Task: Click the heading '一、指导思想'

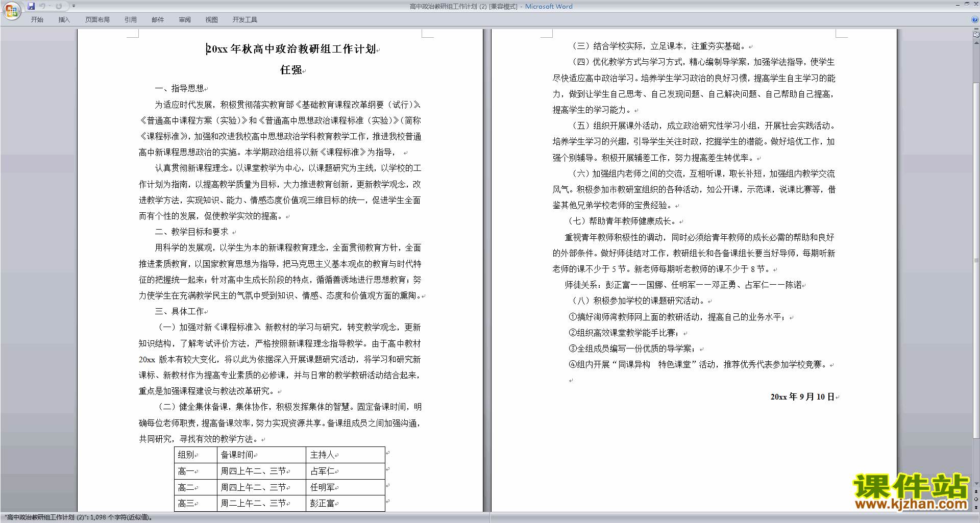Action: [179, 88]
